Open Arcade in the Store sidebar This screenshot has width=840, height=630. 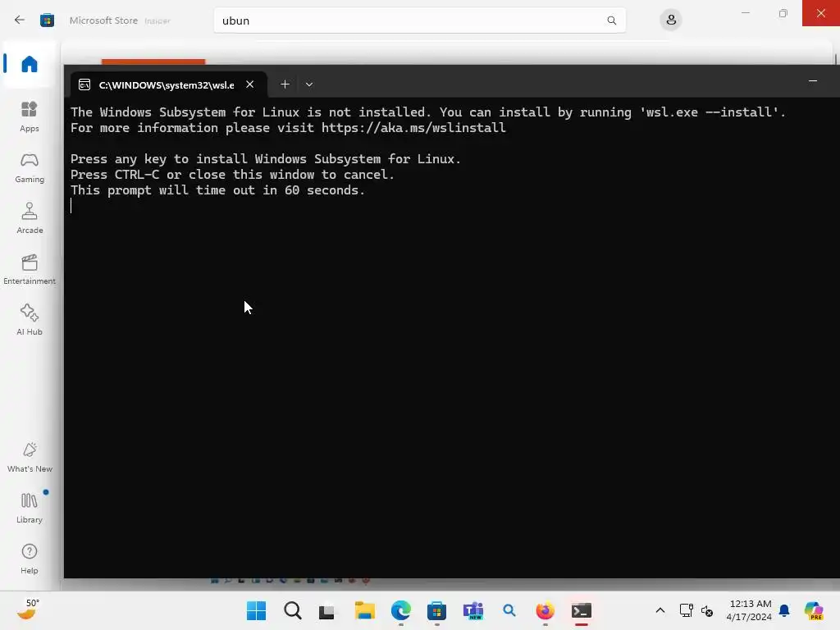tap(30, 218)
